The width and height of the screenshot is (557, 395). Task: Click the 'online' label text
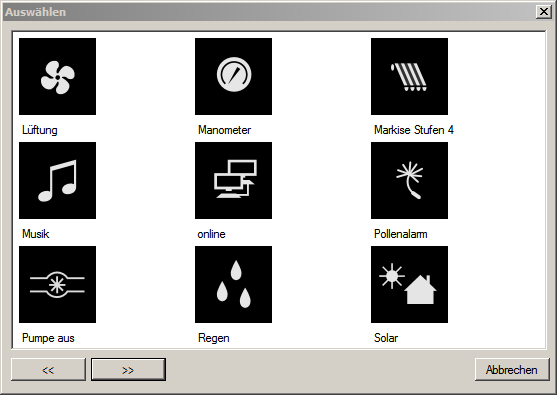pyautogui.click(x=211, y=234)
